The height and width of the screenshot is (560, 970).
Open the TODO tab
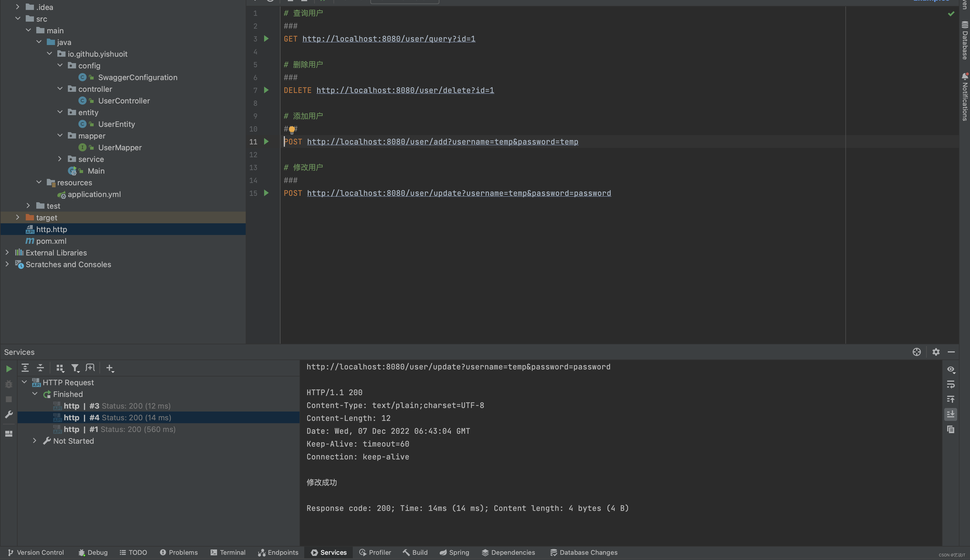tap(133, 552)
